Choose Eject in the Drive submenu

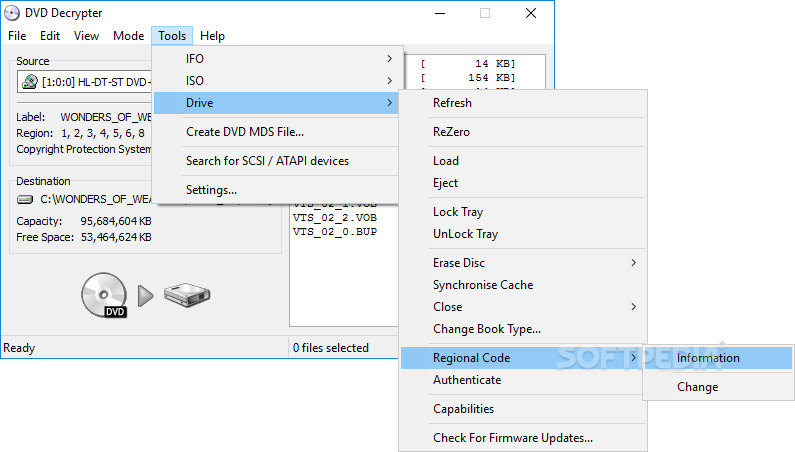[x=523, y=183]
